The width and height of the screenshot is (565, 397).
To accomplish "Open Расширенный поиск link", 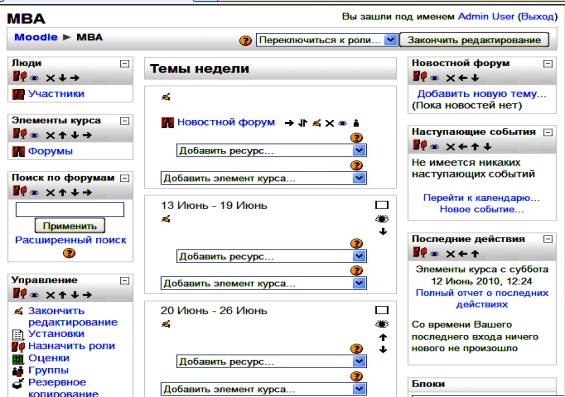I will tap(71, 240).
